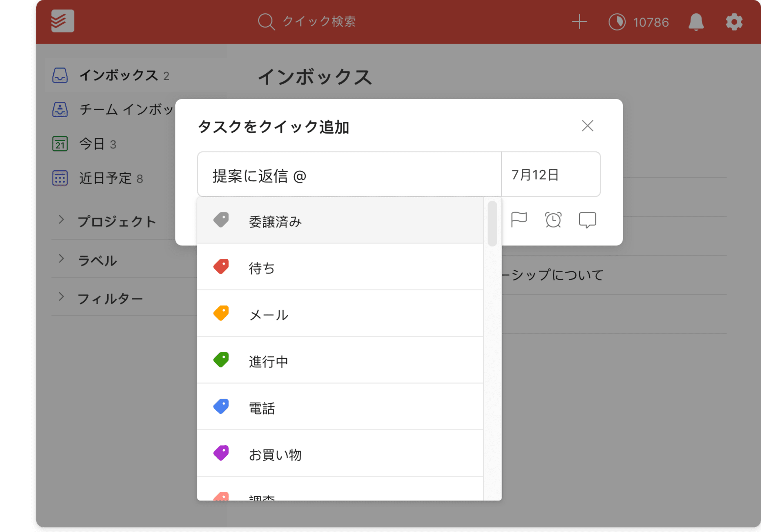The height and width of the screenshot is (532, 761).
Task: Select the 委譲済み label suggestion
Action: (340, 221)
